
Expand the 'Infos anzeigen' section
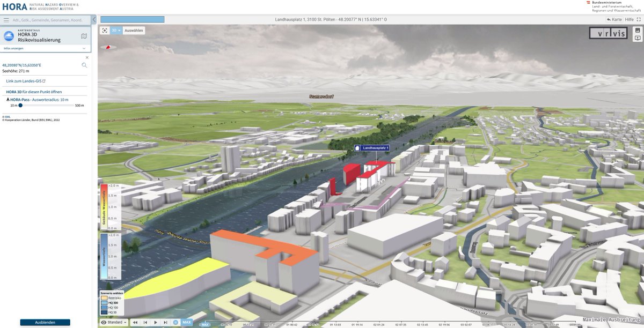tap(45, 48)
